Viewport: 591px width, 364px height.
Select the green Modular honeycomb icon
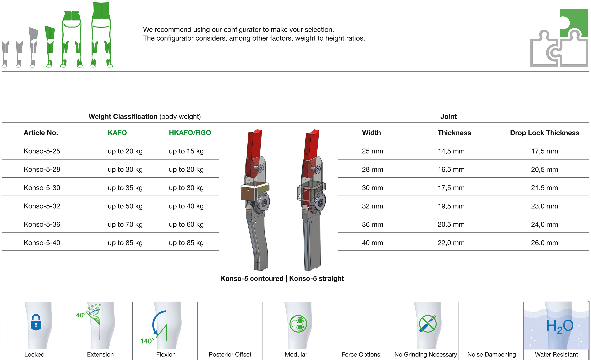298,324
